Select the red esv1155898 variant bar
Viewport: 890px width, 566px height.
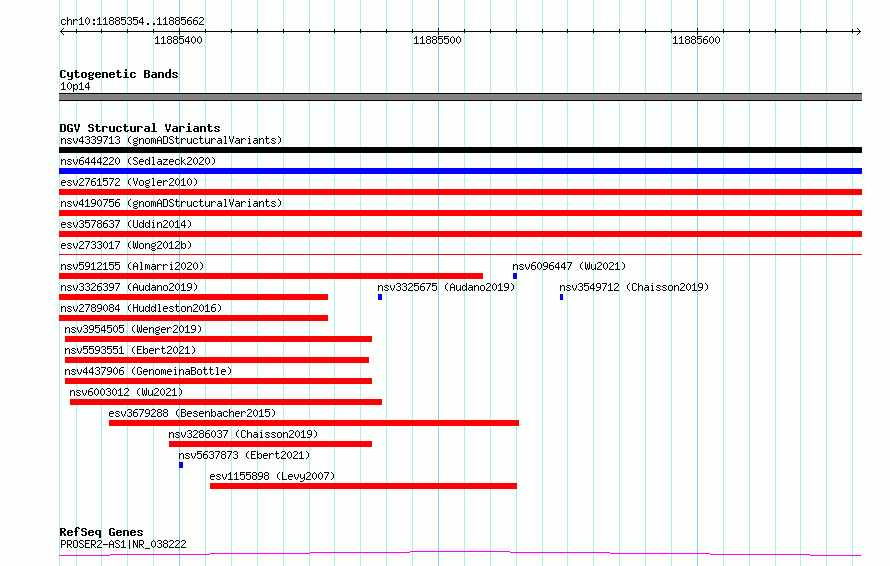[363, 486]
